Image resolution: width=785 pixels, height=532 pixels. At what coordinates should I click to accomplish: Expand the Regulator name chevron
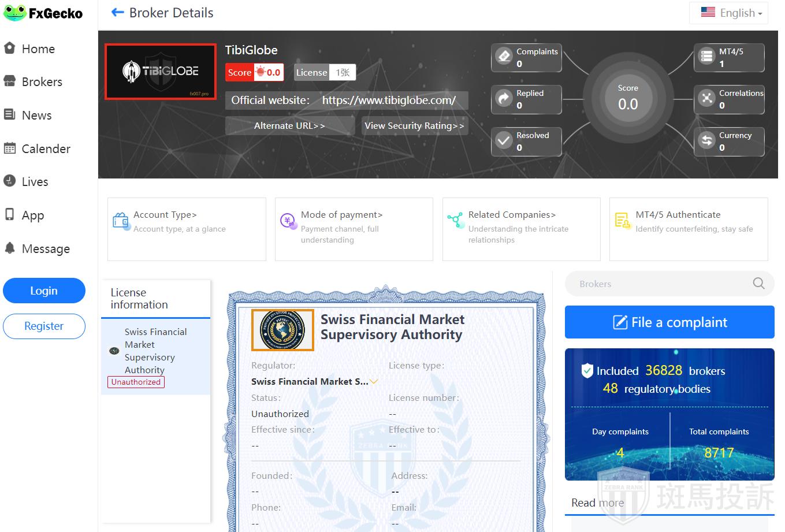coord(374,382)
